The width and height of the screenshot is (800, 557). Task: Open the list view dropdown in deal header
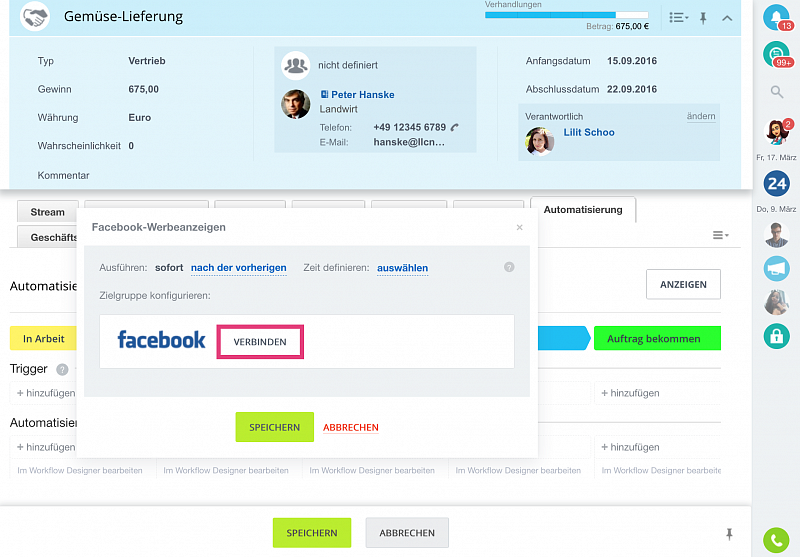679,18
